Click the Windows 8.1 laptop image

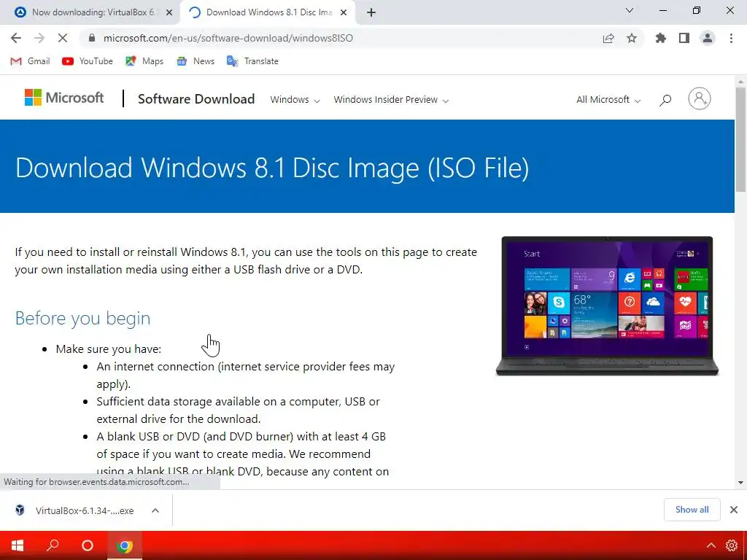coord(607,306)
